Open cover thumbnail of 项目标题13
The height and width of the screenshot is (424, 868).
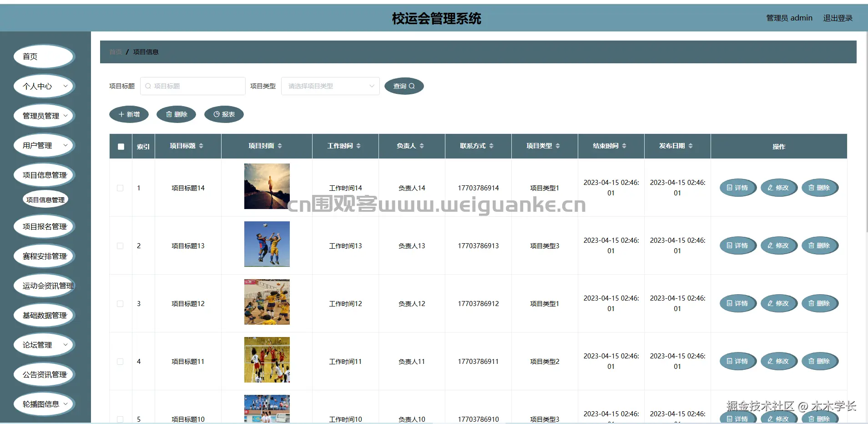click(x=267, y=244)
